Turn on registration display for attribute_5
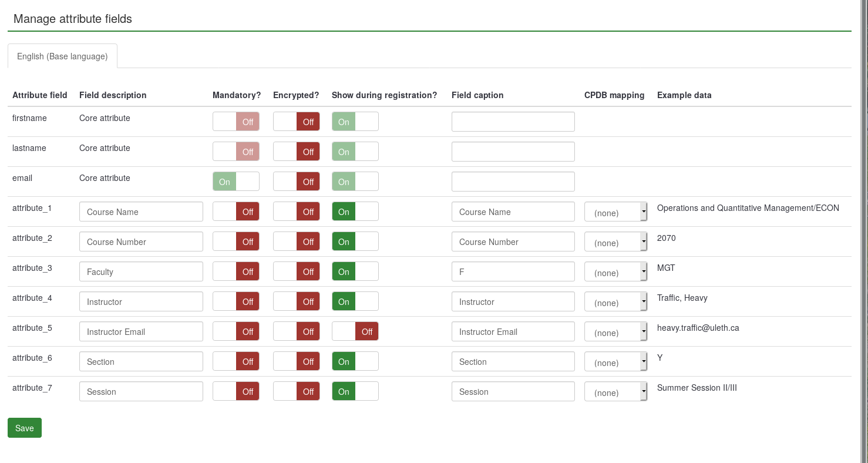Image resolution: width=868 pixels, height=463 pixels. 355,331
